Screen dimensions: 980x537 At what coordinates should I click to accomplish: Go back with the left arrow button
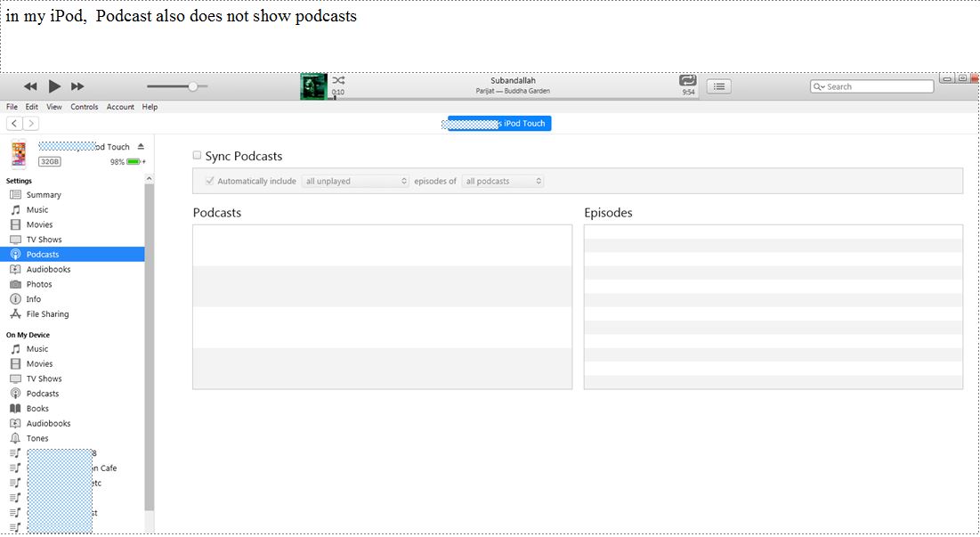tap(14, 123)
